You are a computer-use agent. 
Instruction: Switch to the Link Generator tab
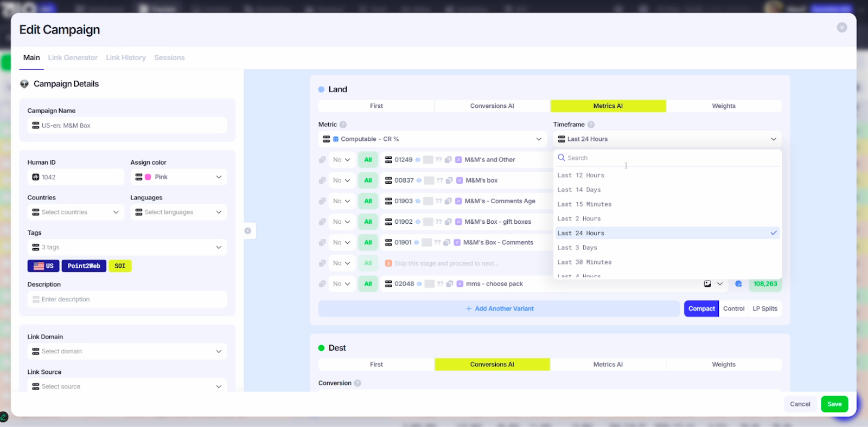[x=73, y=57]
